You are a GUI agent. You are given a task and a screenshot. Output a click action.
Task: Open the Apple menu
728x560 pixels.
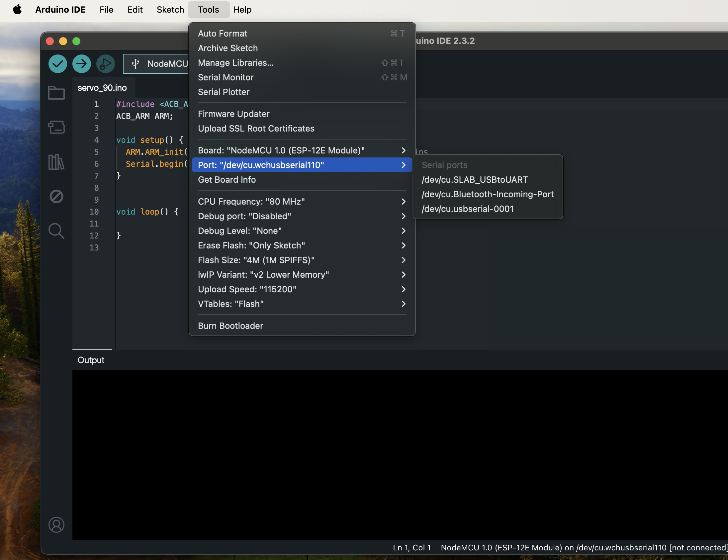point(17,9)
